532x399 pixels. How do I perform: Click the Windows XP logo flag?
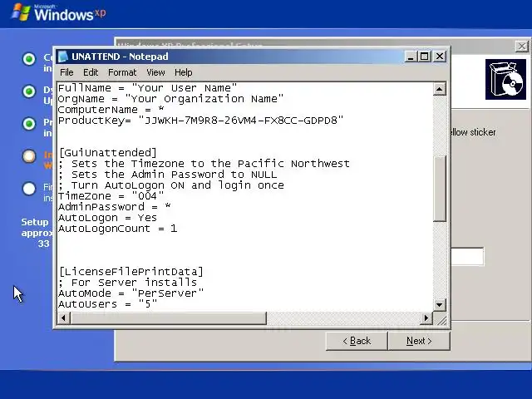tap(21, 12)
